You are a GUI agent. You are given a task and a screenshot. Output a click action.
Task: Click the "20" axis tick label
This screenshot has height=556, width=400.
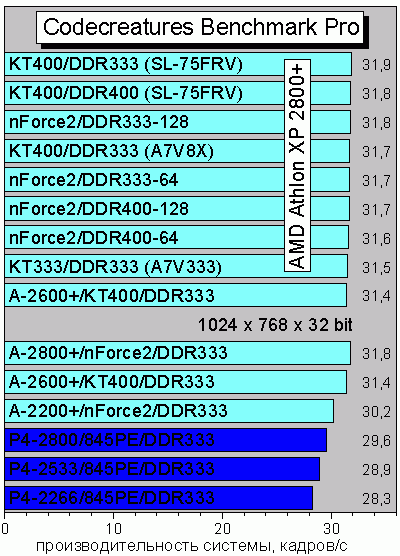[223, 529]
